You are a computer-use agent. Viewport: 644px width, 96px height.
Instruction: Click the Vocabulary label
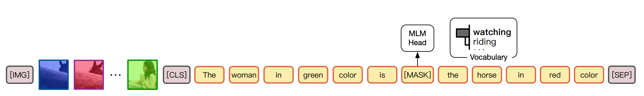[489, 57]
